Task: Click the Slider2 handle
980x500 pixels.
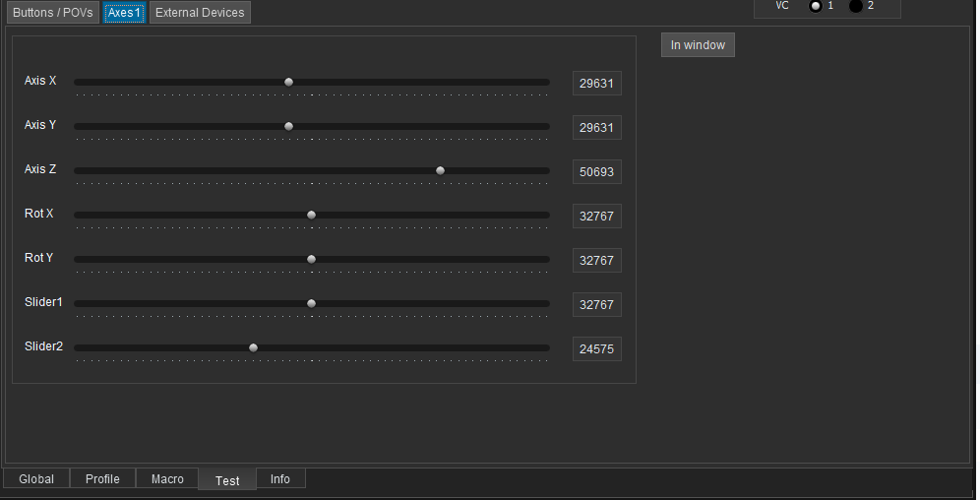Action: pyautogui.click(x=253, y=348)
